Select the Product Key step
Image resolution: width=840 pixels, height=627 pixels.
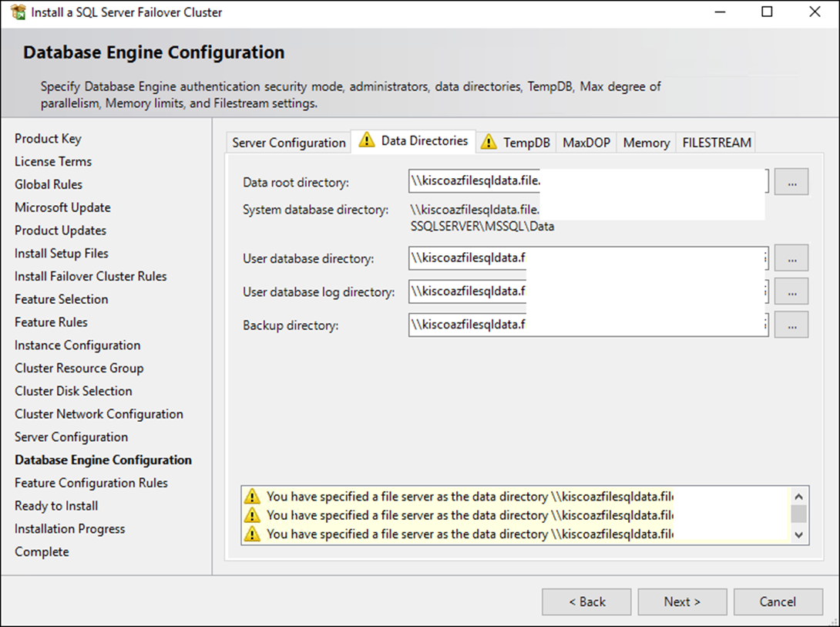49,138
